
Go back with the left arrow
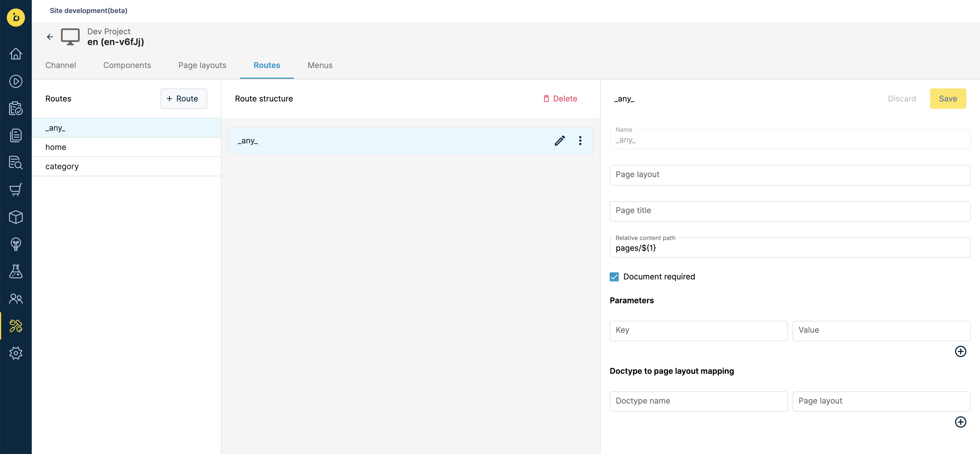[50, 37]
